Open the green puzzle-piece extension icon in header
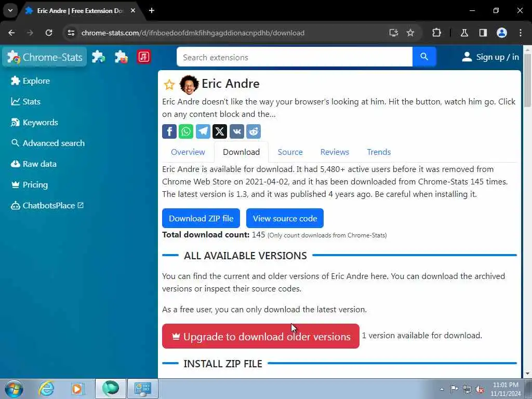The image size is (532, 399). [98, 57]
